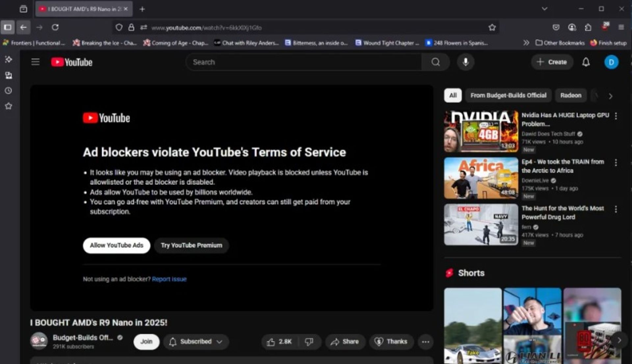This screenshot has height=364, width=632.
Task: Start voice search with the microphone
Action: [x=465, y=62]
